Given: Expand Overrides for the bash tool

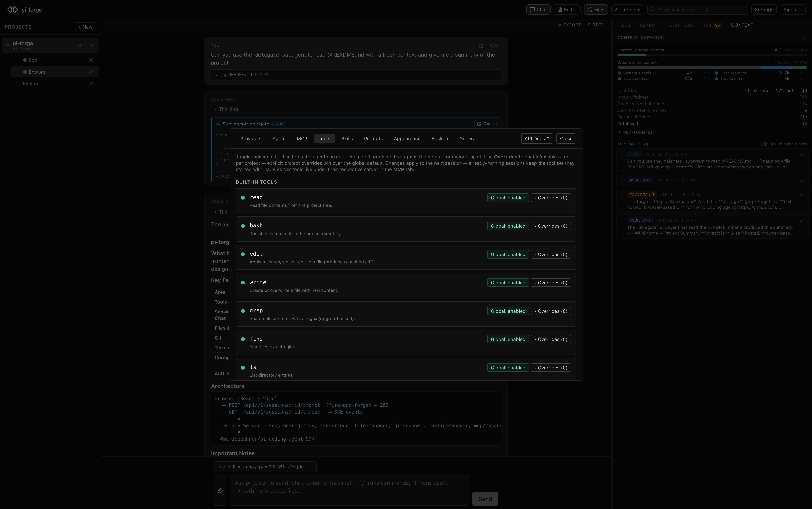Looking at the screenshot, I should point(551,226).
